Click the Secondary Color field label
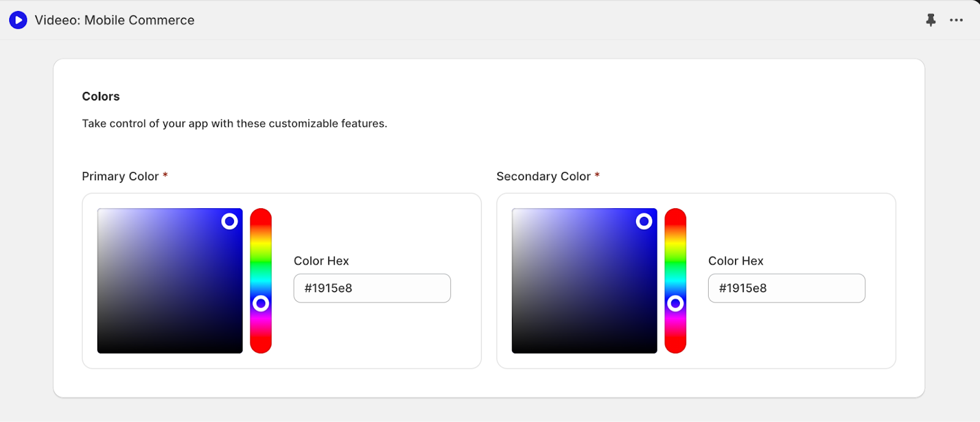 pyautogui.click(x=543, y=176)
